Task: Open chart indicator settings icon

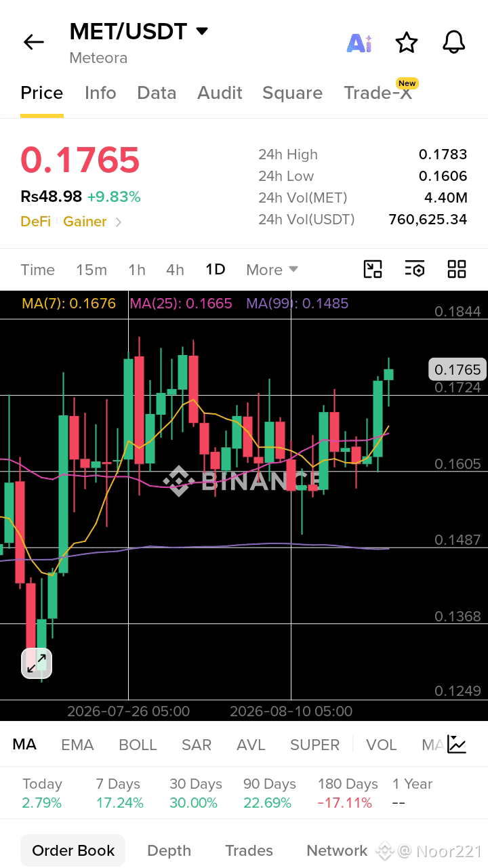Action: (x=415, y=269)
